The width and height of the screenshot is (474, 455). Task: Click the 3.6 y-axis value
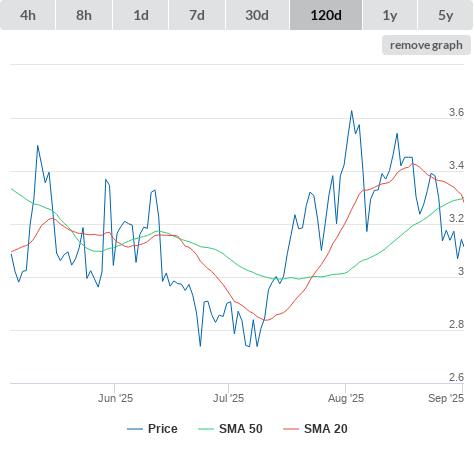456,112
